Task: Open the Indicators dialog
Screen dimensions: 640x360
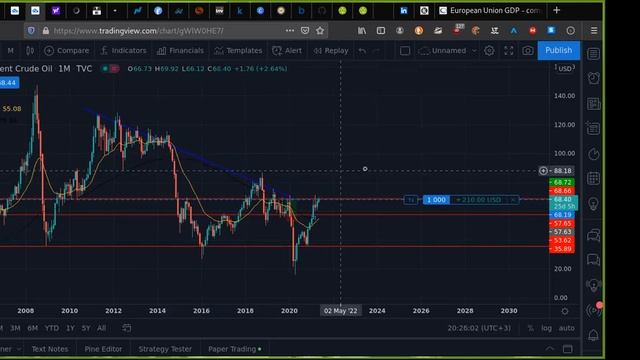Action: [x=123, y=51]
